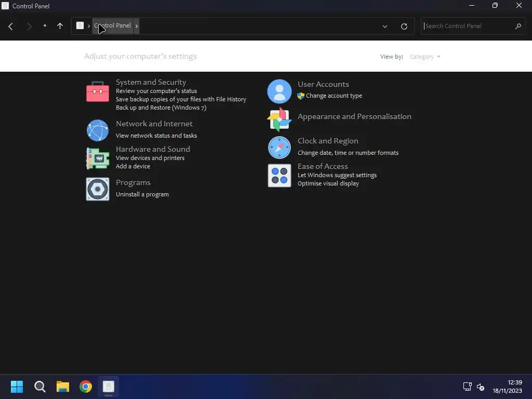Click the address bar root icon

point(80,26)
